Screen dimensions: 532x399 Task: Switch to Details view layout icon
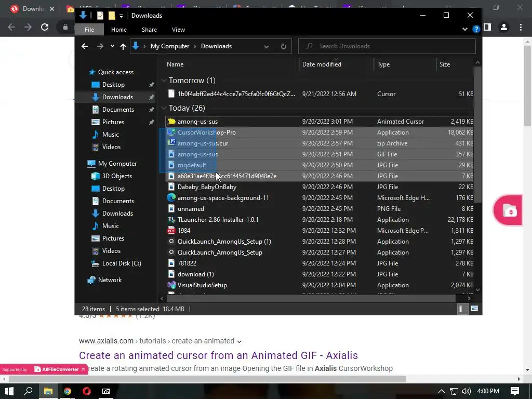(x=460, y=309)
